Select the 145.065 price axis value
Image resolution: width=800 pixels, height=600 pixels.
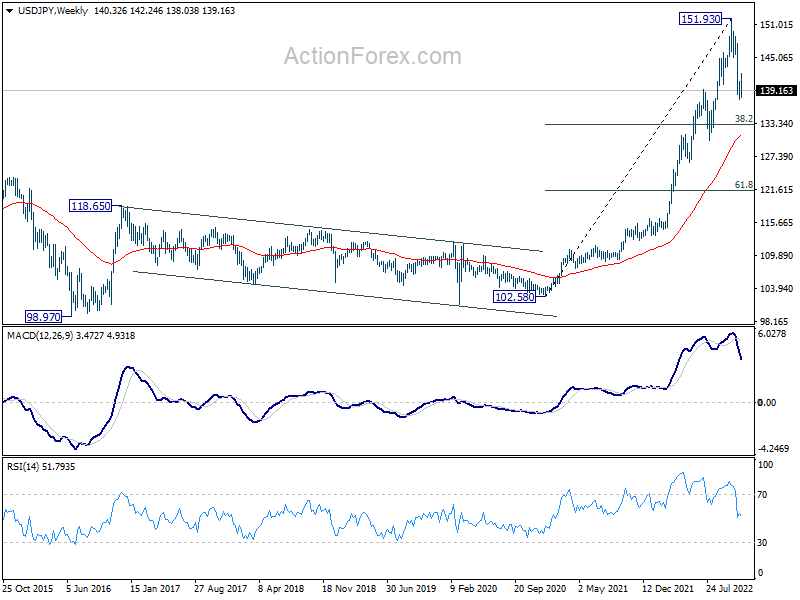(x=777, y=58)
